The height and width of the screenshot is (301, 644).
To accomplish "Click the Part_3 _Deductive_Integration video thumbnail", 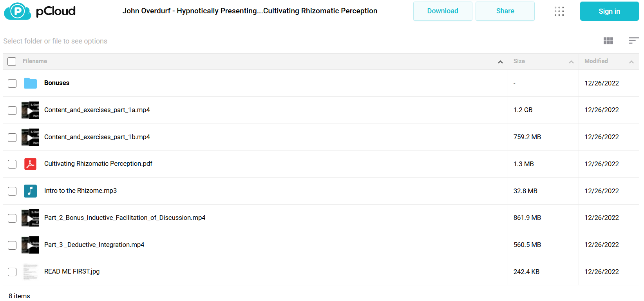I will tap(30, 245).
